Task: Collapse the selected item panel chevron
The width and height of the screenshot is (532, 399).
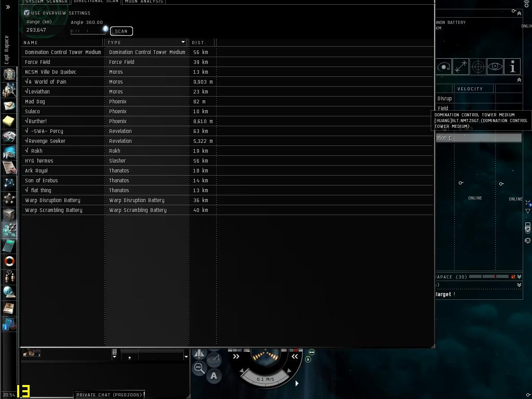Action: click(519, 13)
